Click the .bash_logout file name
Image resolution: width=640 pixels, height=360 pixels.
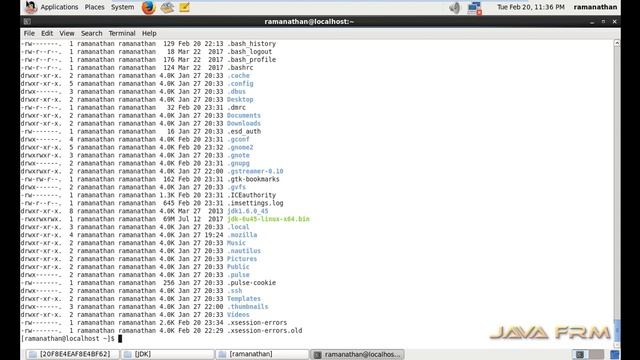pyautogui.click(x=249, y=52)
